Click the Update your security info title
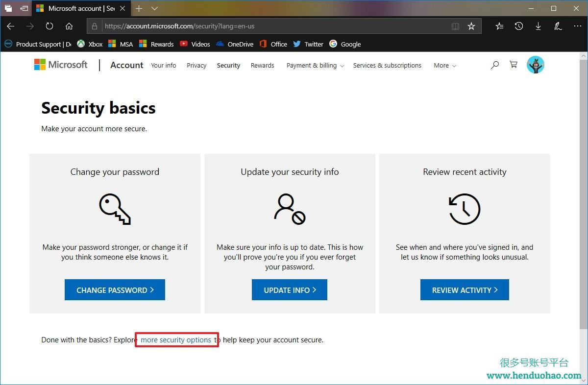 click(290, 172)
